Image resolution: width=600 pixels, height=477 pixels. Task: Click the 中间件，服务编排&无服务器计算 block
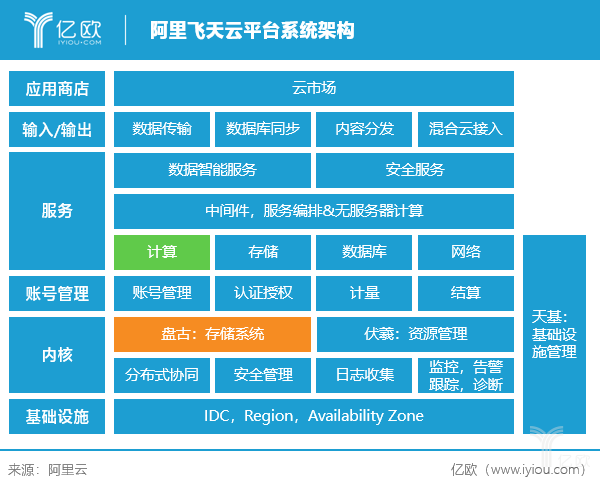[314, 211]
